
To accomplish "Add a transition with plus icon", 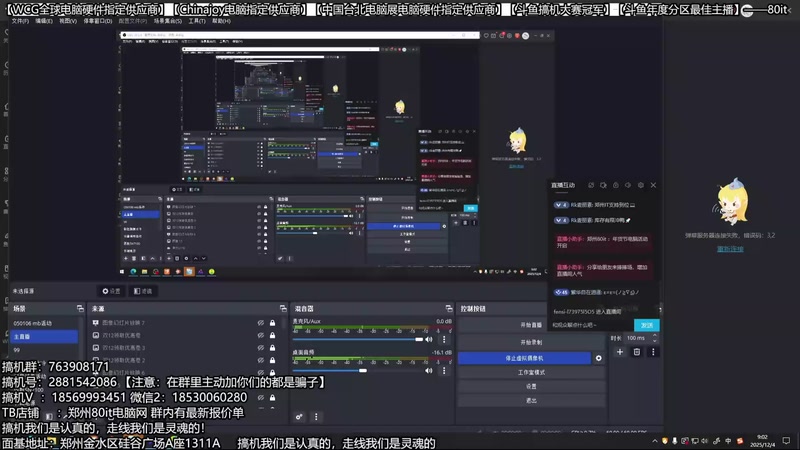I will [x=620, y=352].
